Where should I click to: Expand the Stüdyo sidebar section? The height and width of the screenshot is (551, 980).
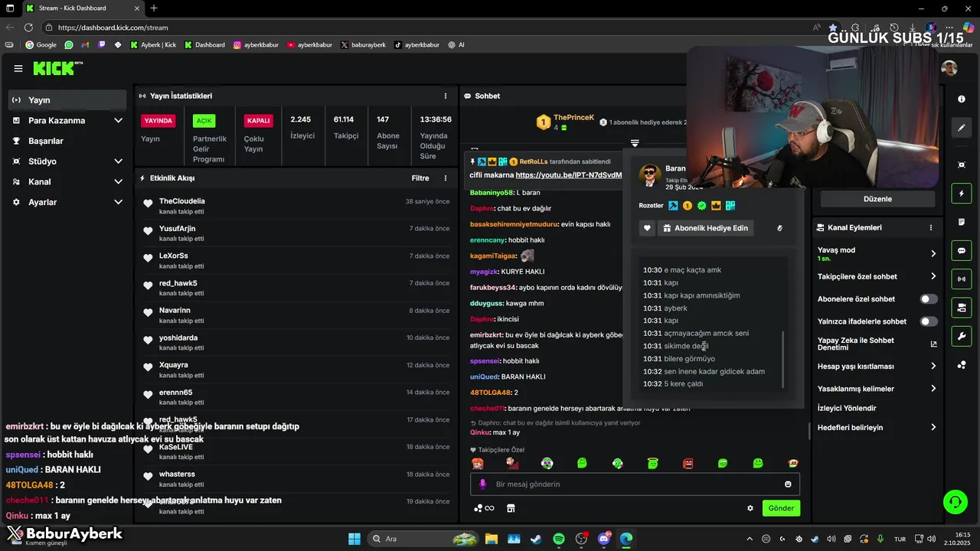tap(118, 161)
